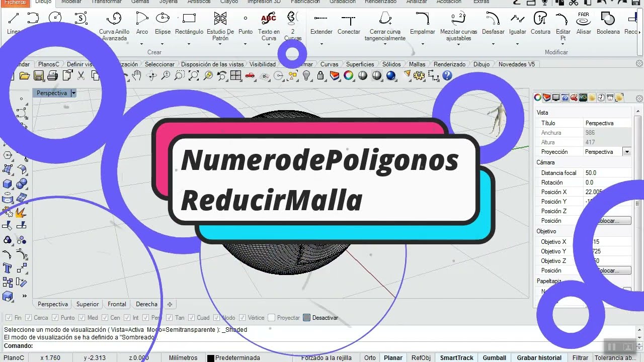Open the Proyección dropdown in properties

tap(627, 152)
